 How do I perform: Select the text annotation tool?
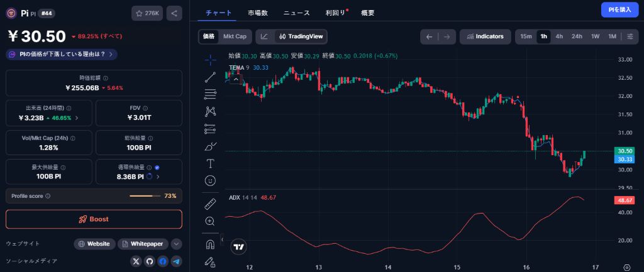(210, 163)
